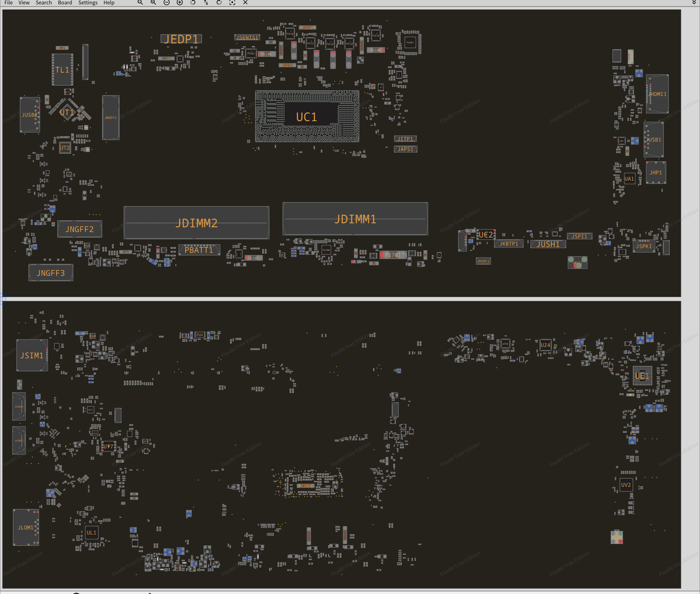Select the UC1 CPU component
700x594 pixels.
(x=307, y=117)
